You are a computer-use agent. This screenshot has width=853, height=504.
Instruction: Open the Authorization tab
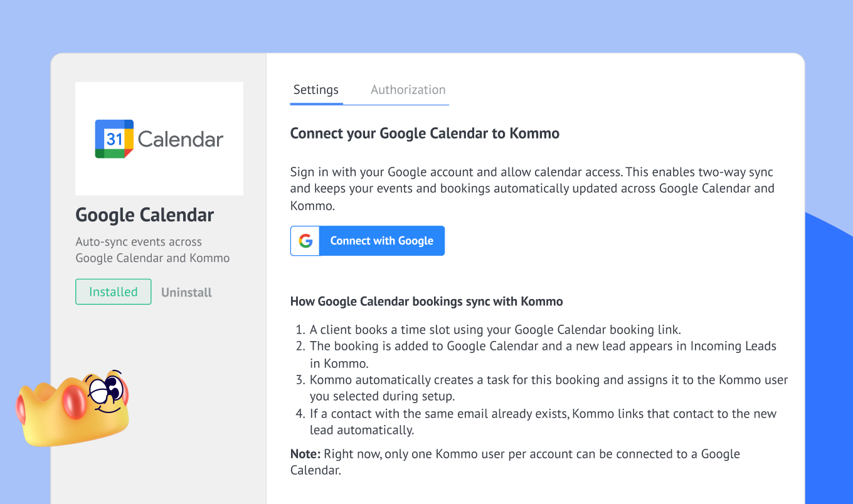(x=408, y=90)
